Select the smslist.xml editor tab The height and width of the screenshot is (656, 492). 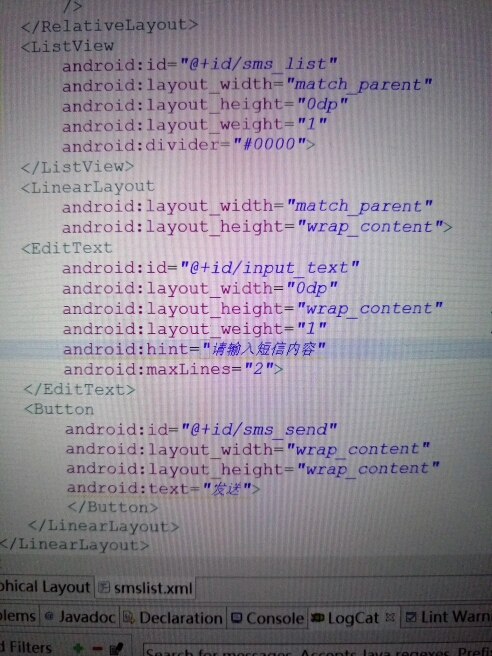pos(145,588)
